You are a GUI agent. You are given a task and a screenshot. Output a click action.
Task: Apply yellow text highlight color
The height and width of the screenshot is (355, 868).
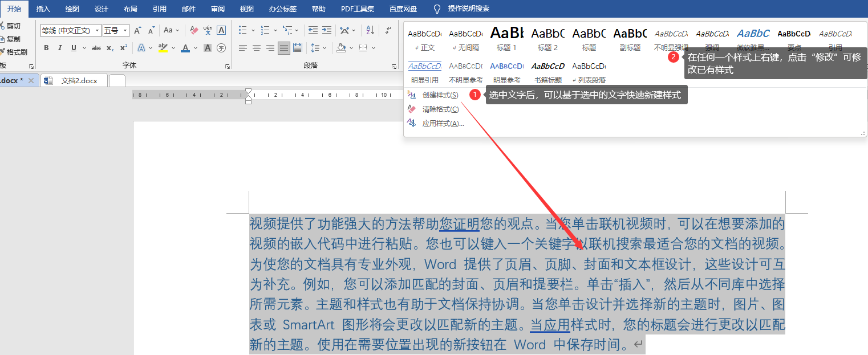click(163, 48)
